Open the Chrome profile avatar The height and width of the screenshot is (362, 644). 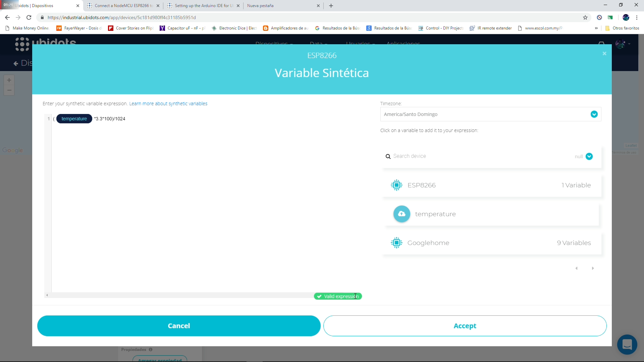click(x=626, y=17)
